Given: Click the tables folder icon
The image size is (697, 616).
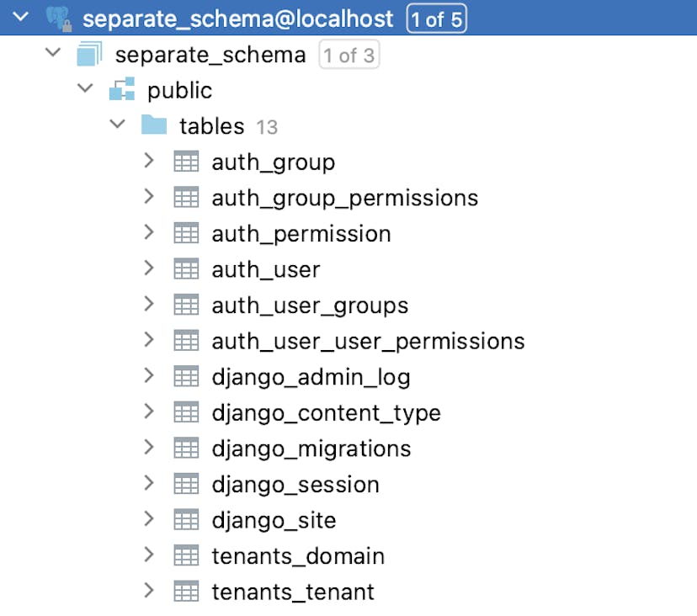Looking at the screenshot, I should pos(155,125).
